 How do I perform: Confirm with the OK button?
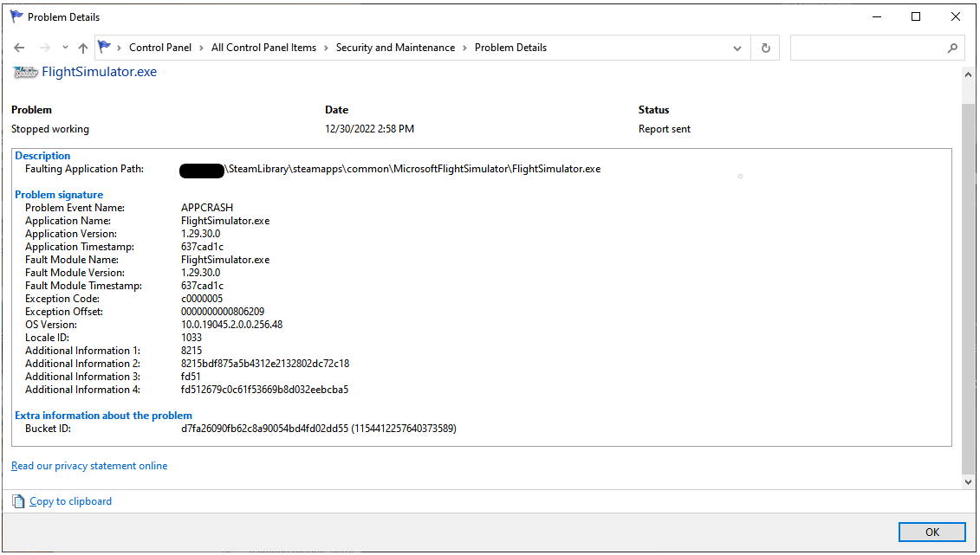pos(931,532)
